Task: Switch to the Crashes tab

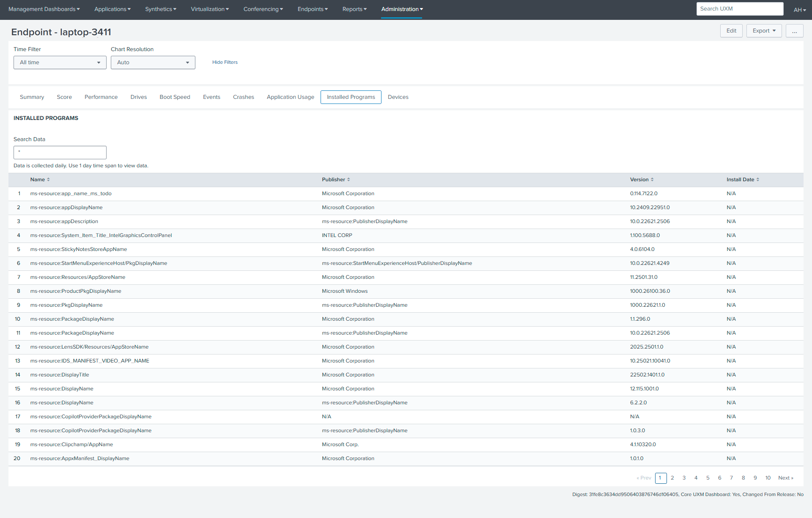Action: click(244, 97)
